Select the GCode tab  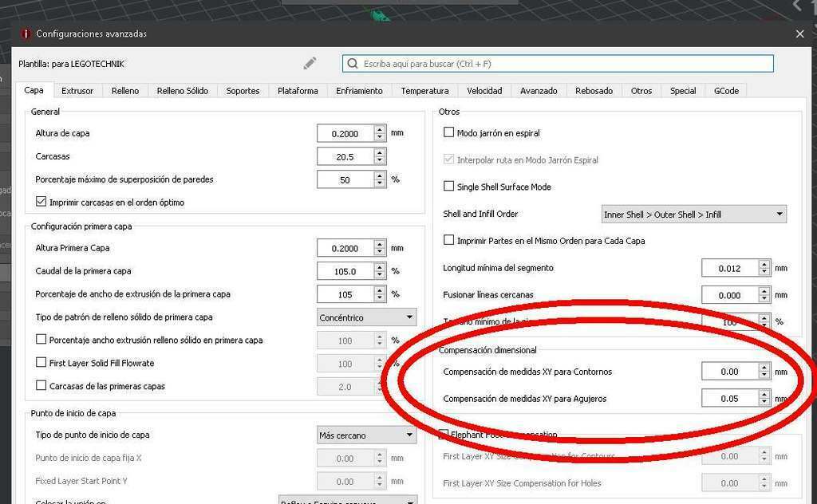click(726, 91)
